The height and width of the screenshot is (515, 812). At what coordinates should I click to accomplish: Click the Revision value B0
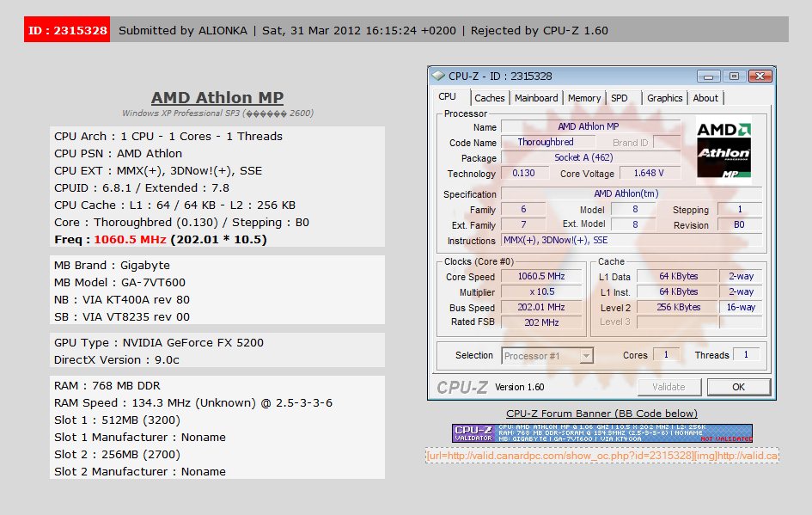[740, 225]
